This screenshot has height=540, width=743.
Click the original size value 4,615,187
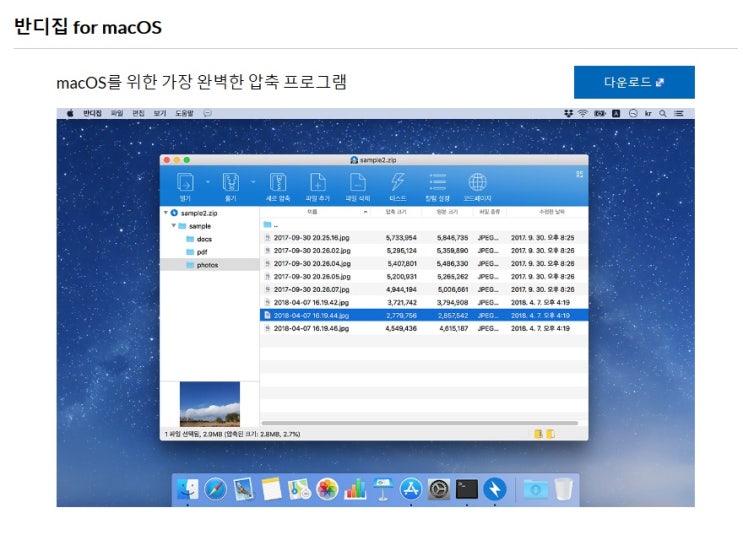tap(454, 328)
